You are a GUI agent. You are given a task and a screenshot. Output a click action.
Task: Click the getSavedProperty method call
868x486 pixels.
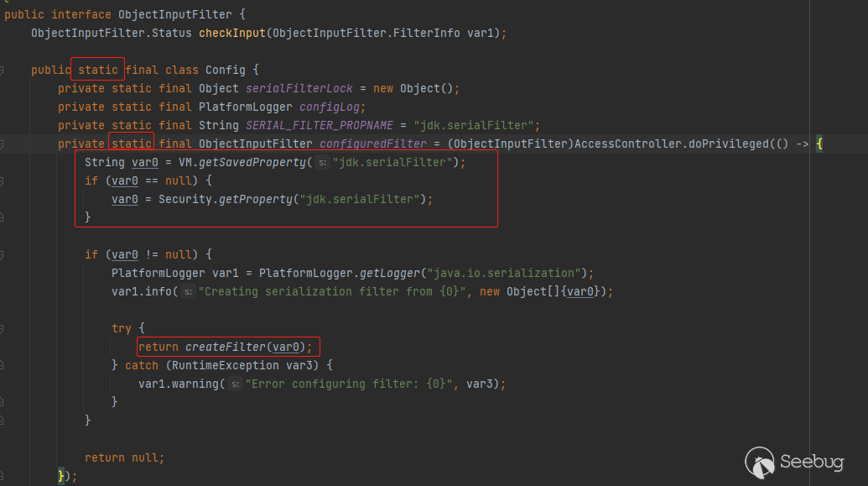click(x=252, y=162)
